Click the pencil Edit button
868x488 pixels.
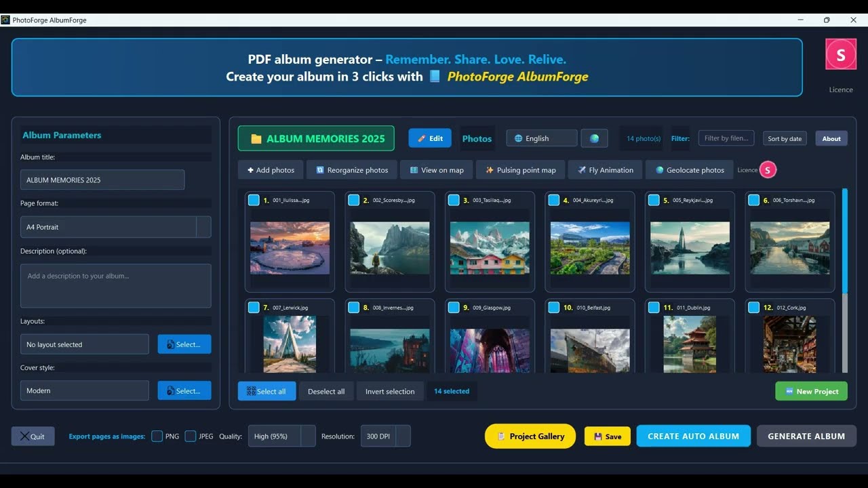[x=430, y=138]
